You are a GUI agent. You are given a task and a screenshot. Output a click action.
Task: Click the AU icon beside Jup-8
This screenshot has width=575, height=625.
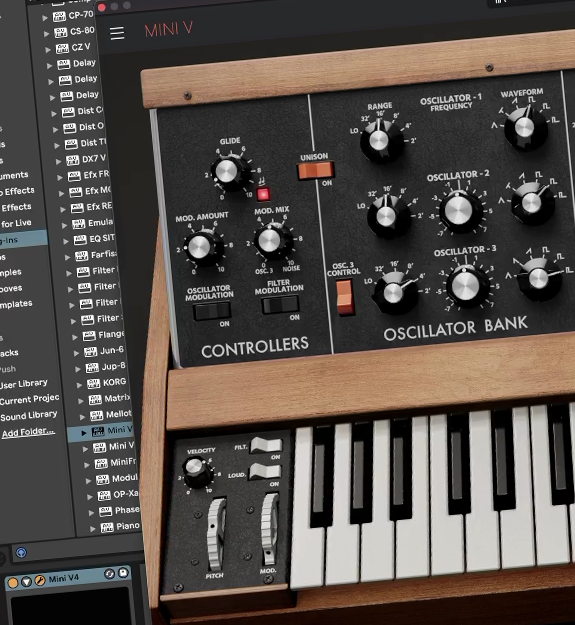pyautogui.click(x=92, y=368)
